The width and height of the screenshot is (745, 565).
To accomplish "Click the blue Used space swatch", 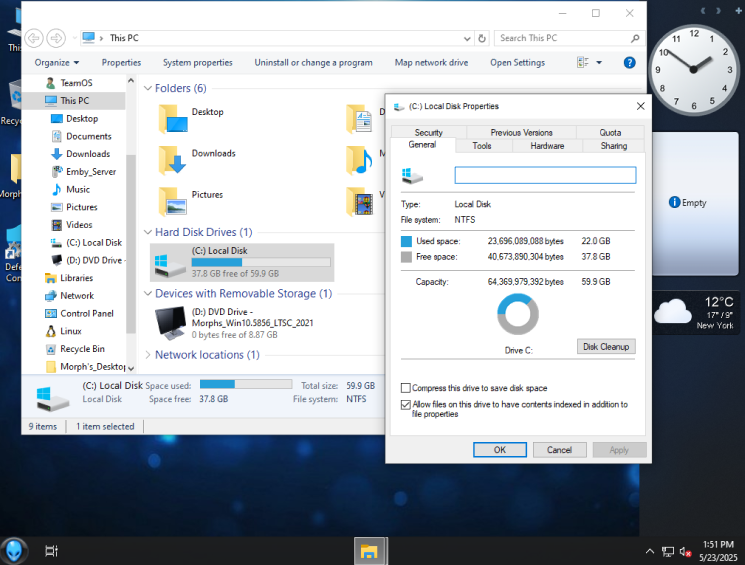I will [406, 241].
